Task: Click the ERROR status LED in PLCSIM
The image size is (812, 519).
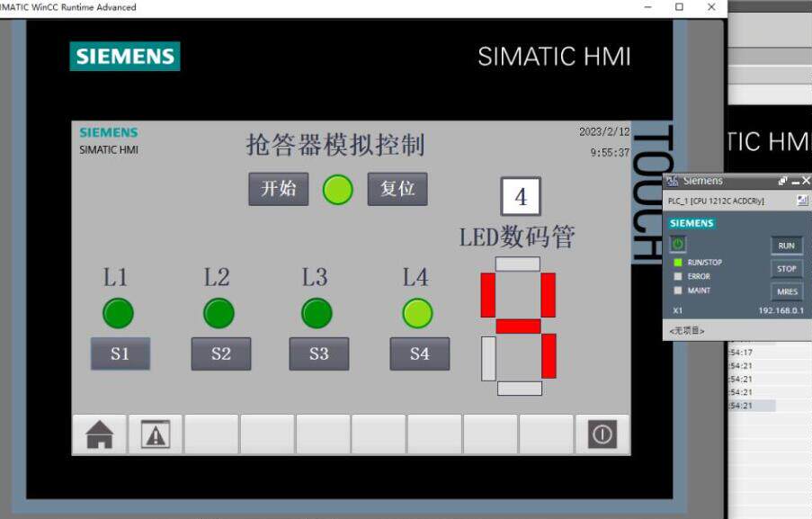Action: tap(678, 276)
